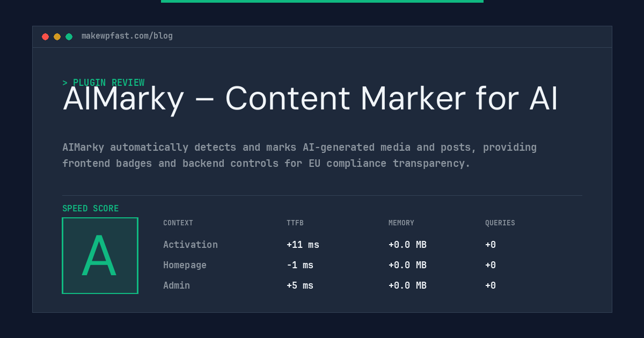Select the '> PLUGIN REVIEW' label
Screen dimensions: 644x338
[x=104, y=83]
